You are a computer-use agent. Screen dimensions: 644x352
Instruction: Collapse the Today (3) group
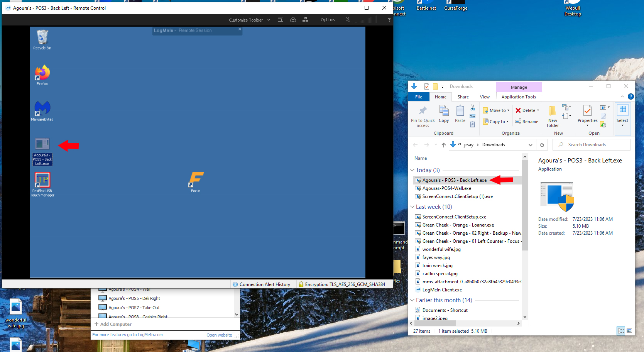tap(412, 170)
